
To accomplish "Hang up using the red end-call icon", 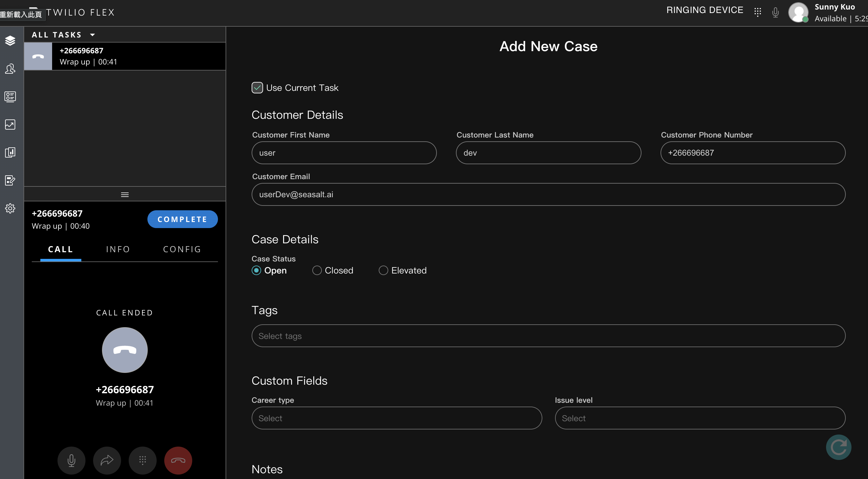I will pos(178,461).
